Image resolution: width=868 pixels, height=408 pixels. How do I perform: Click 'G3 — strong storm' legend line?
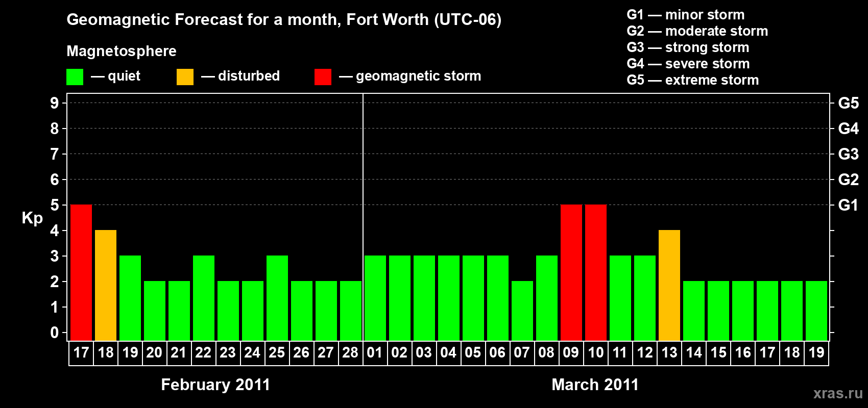(688, 47)
